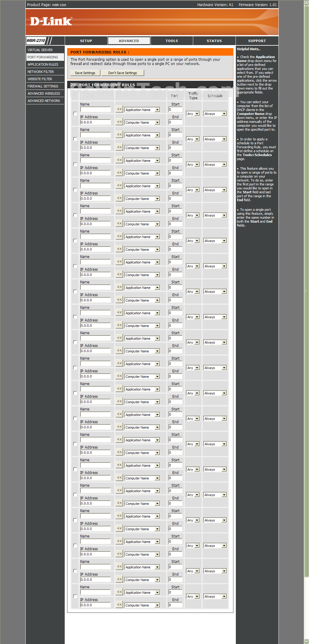Open the SUPPORT tab
The image size is (309, 644).
pos(257,41)
